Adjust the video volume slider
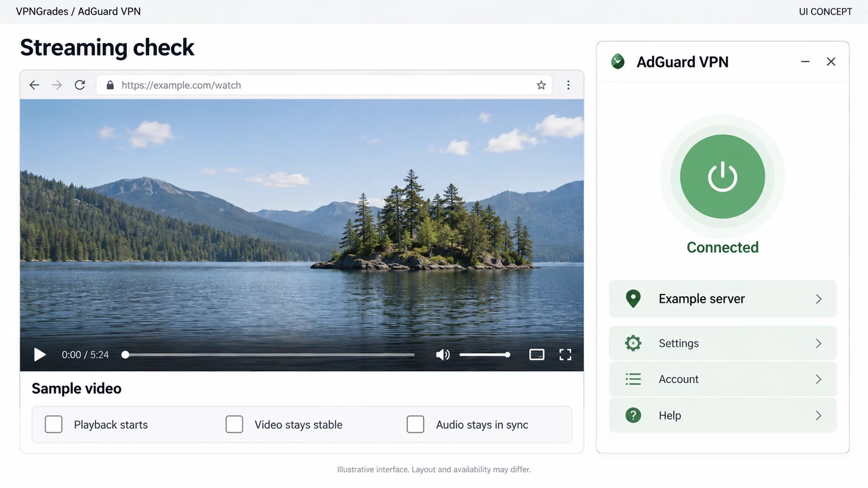Screen dimensions: 868x488 pos(484,355)
